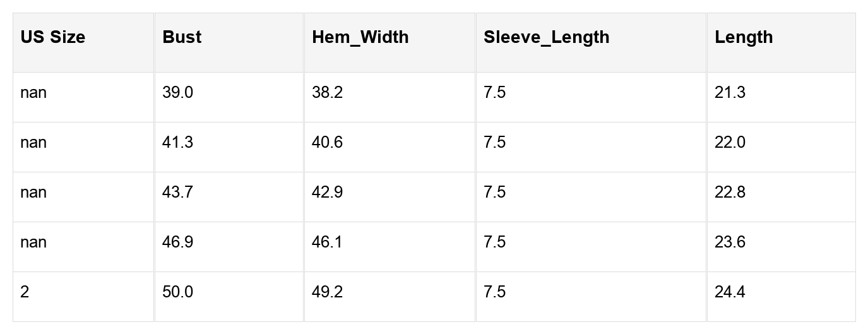The height and width of the screenshot is (334, 868).
Task: Select the Length value 21.3
Action: 730,93
